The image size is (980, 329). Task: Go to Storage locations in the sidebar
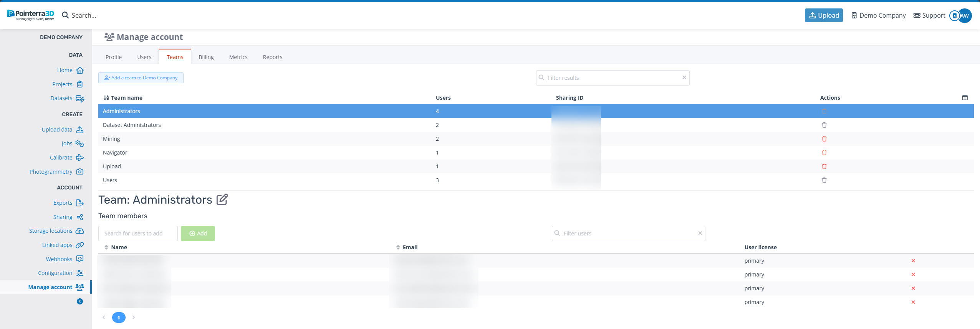click(56, 231)
